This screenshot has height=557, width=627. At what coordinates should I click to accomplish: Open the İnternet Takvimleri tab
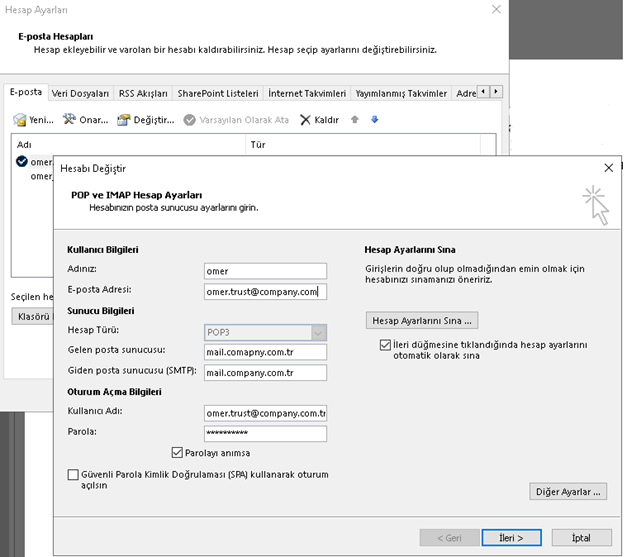click(307, 94)
